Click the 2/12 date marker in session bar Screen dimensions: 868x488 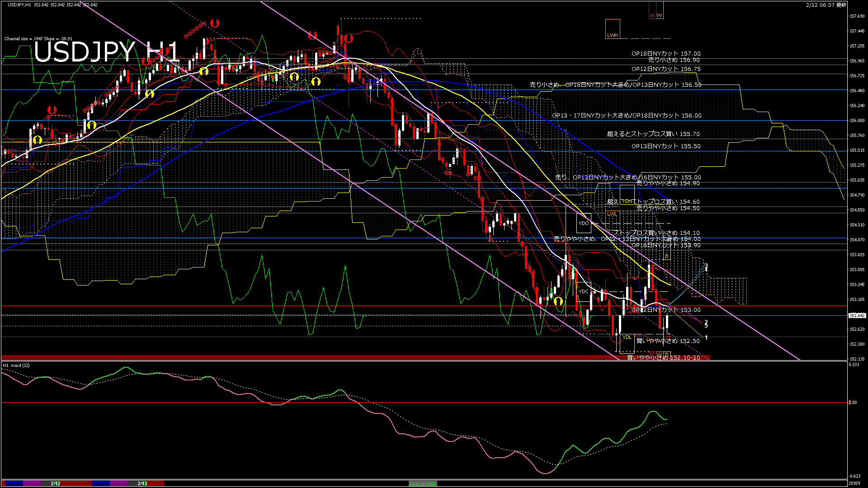56,483
